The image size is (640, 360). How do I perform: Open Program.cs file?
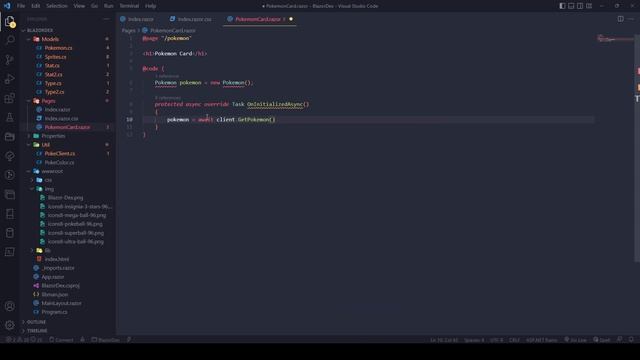[x=54, y=312]
